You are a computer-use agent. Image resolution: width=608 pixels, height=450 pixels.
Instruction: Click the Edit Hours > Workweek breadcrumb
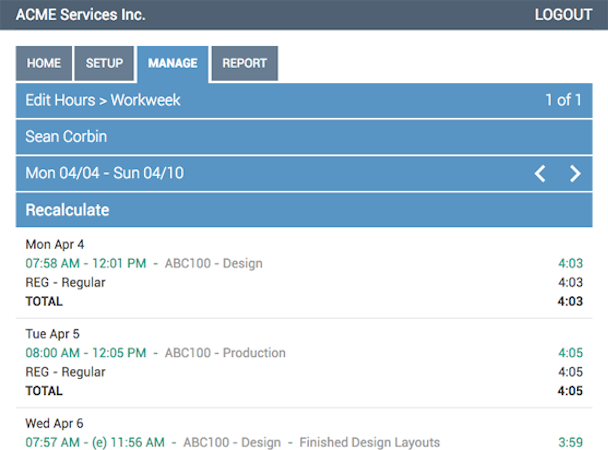(x=103, y=100)
